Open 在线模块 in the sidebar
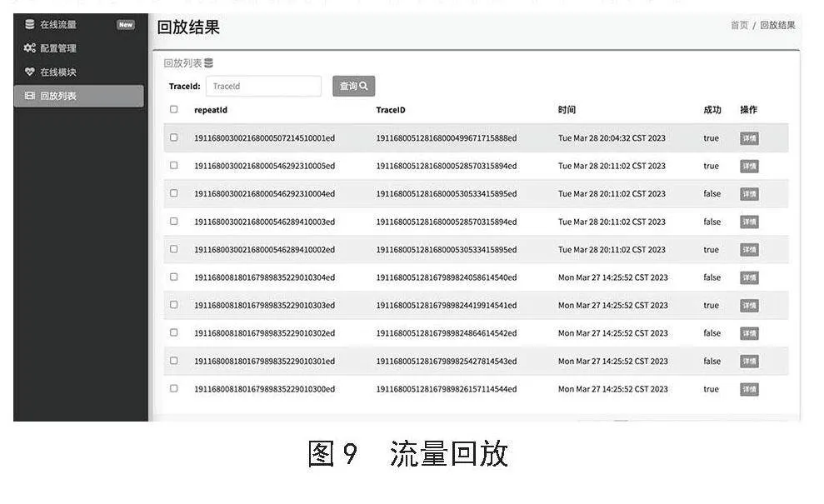Viewport: 824px width, 504px height. 57,72
